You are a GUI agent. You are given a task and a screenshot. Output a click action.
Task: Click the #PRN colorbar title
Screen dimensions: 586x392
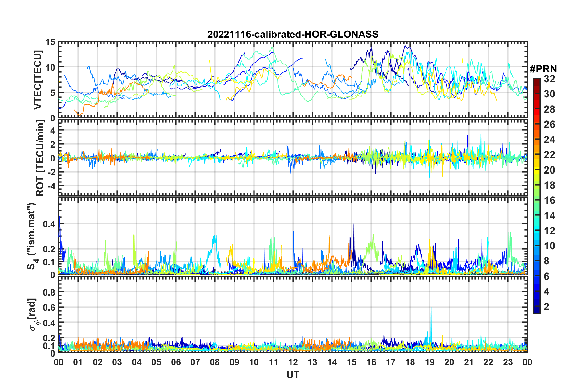[543, 69]
